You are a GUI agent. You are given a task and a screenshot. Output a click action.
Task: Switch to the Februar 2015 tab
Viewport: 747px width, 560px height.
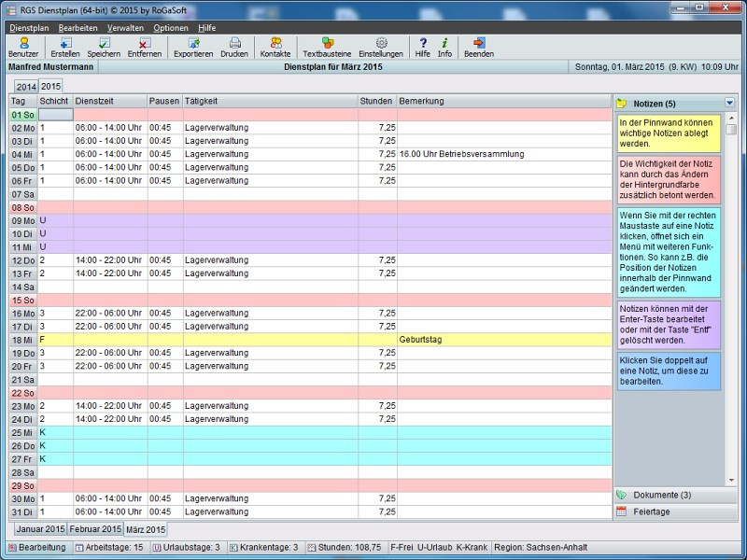coord(95,529)
